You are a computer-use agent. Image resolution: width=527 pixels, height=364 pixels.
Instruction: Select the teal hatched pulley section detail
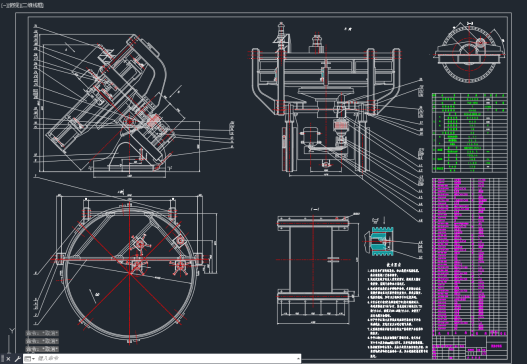[x=382, y=241]
